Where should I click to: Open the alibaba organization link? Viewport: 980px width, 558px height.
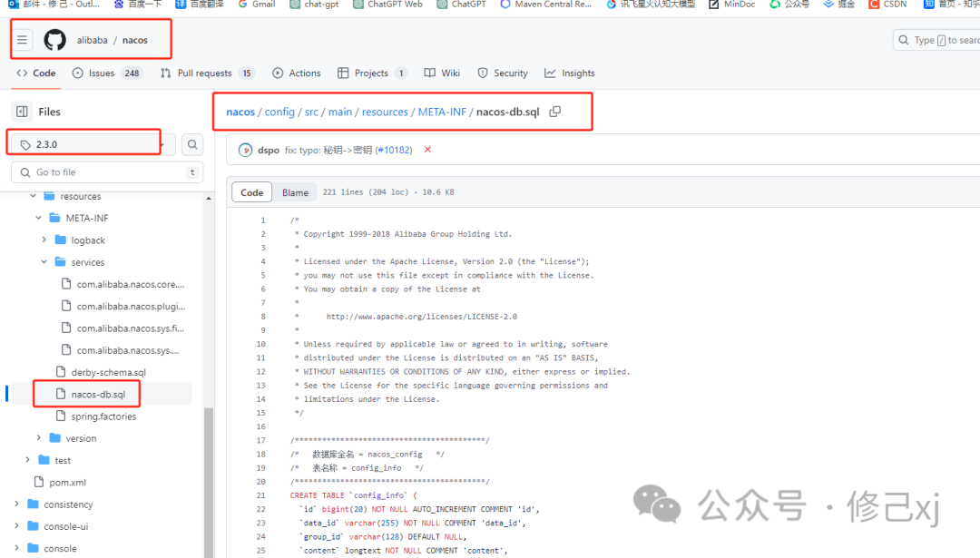92,40
